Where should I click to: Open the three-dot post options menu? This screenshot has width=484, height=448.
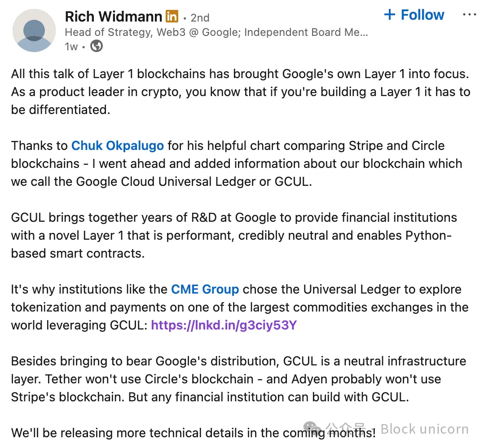[x=469, y=15]
